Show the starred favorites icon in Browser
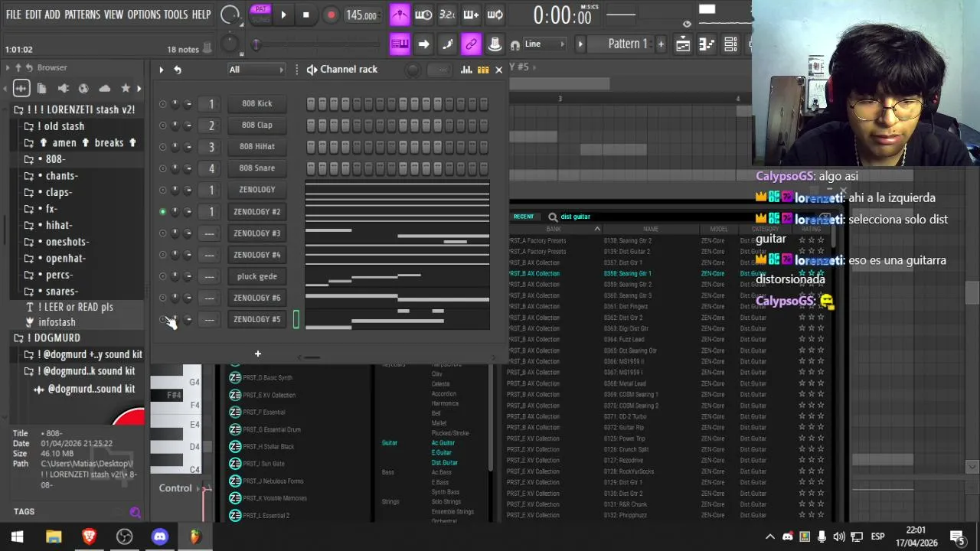Viewport: 980px width, 551px height. tap(126, 88)
